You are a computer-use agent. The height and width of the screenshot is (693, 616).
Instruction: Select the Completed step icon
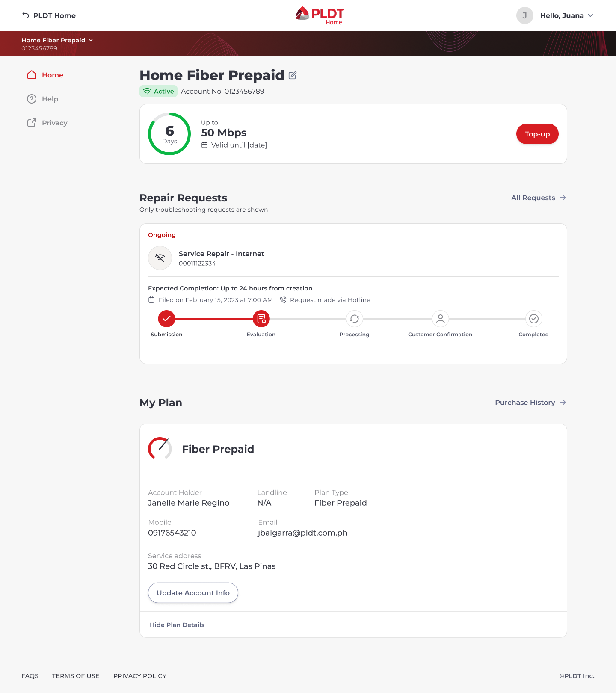(x=534, y=319)
